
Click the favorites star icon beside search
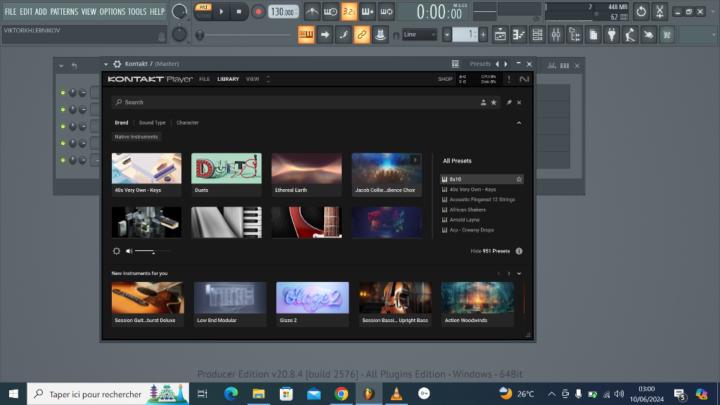(493, 102)
